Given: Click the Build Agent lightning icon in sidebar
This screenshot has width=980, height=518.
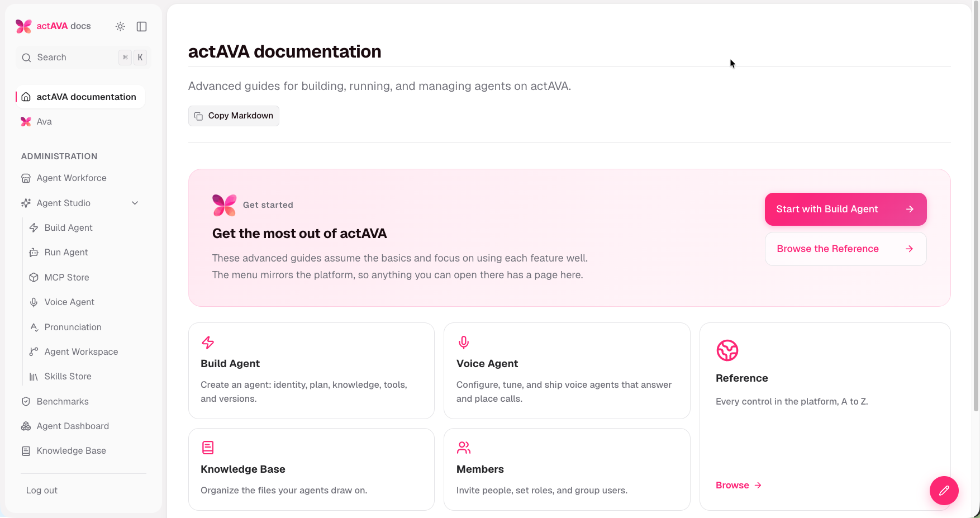Looking at the screenshot, I should 34,227.
